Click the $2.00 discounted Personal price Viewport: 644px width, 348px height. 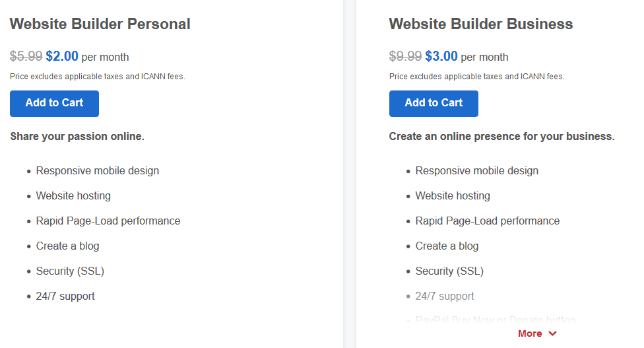point(62,56)
